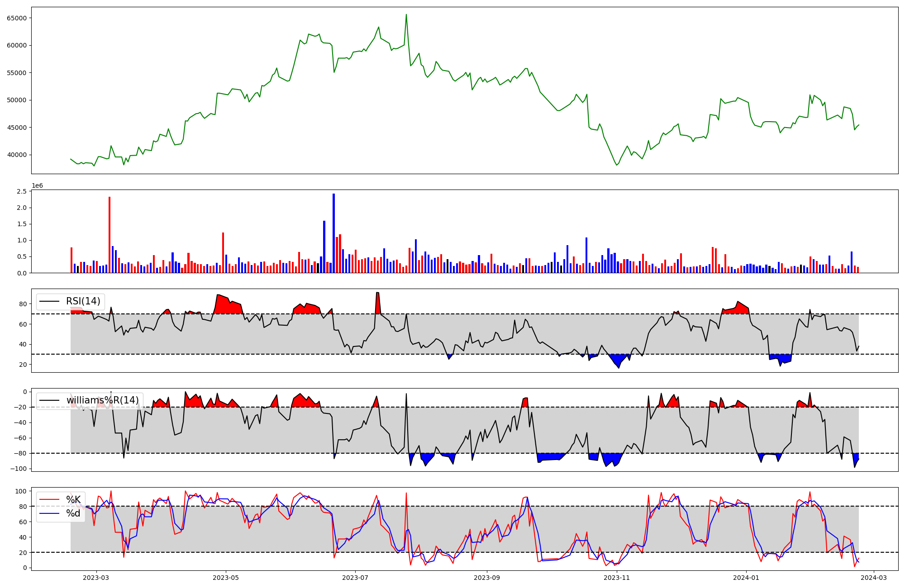Click the %d legend entry
Image resolution: width=905 pixels, height=588 pixels.
(73, 513)
